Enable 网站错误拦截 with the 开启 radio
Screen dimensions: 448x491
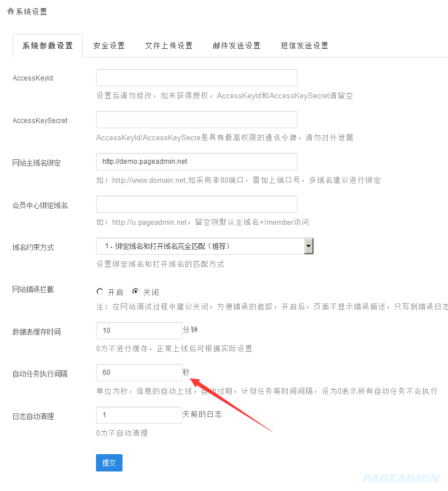click(100, 291)
